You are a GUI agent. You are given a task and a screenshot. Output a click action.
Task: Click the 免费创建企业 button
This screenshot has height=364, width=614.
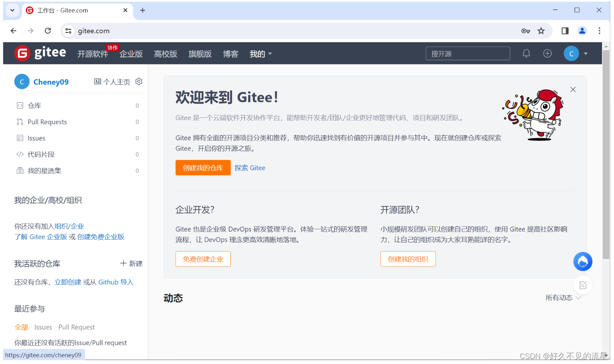tap(203, 259)
